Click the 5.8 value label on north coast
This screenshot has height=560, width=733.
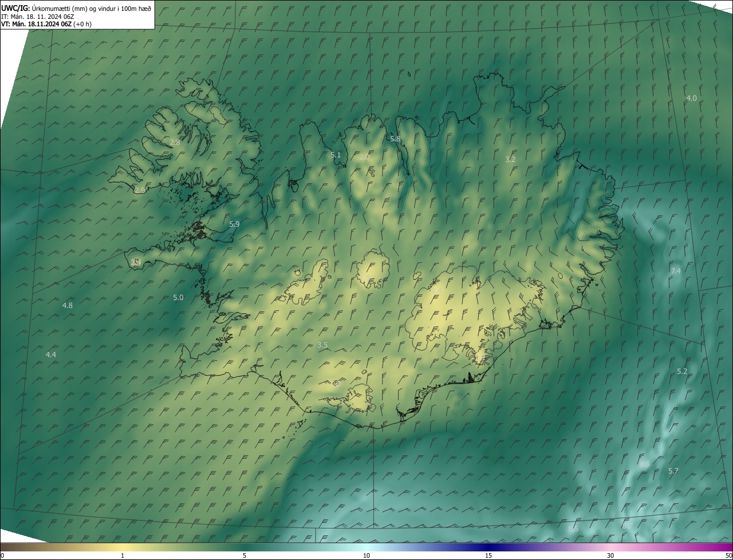pos(395,139)
